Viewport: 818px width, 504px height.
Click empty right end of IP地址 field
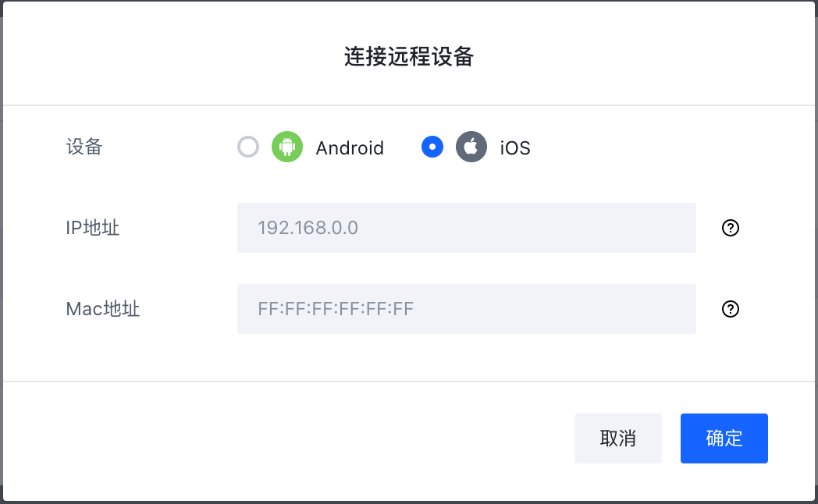pos(626,228)
